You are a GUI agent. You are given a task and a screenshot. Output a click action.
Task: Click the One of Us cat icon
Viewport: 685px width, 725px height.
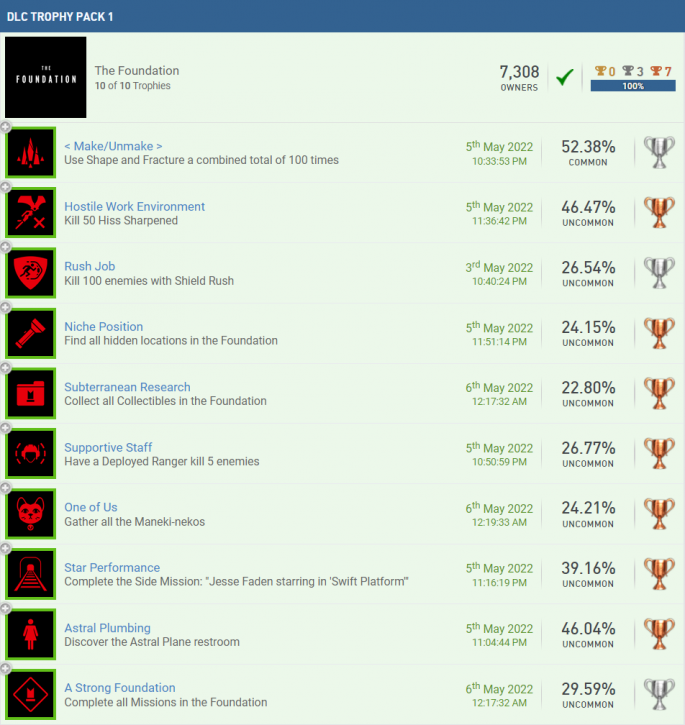click(31, 514)
